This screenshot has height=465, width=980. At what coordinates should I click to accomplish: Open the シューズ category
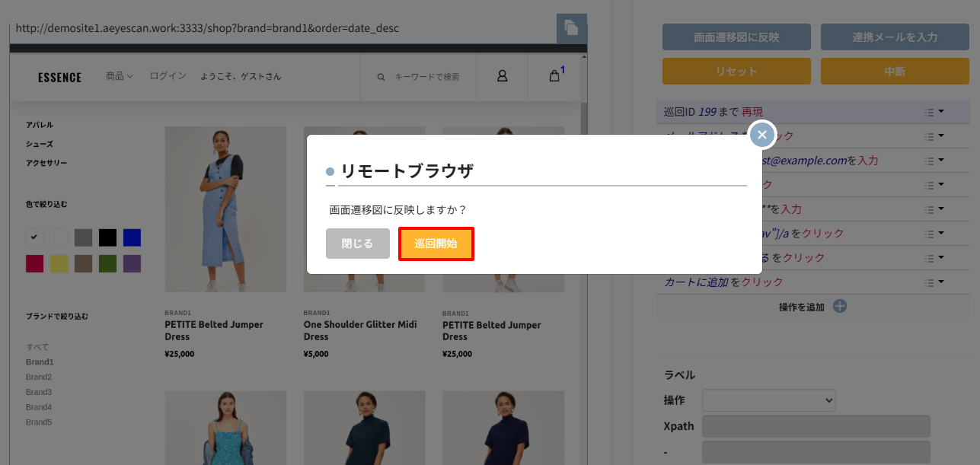point(40,144)
